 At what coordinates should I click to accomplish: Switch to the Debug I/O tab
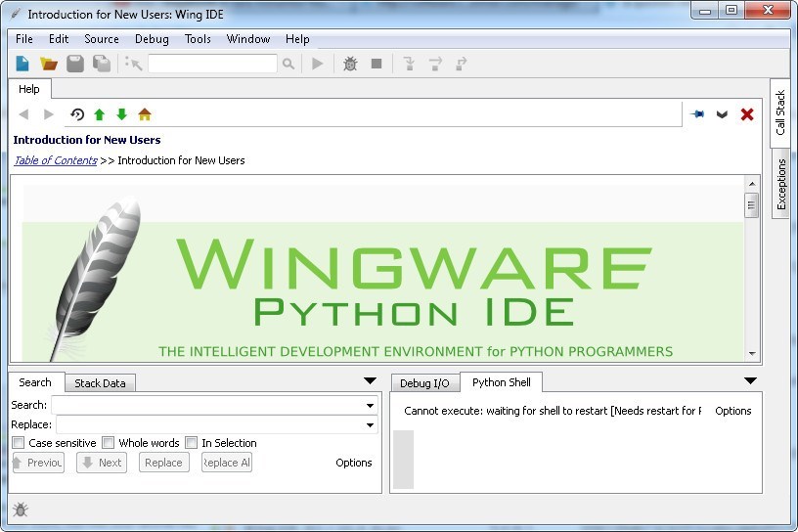coord(424,383)
